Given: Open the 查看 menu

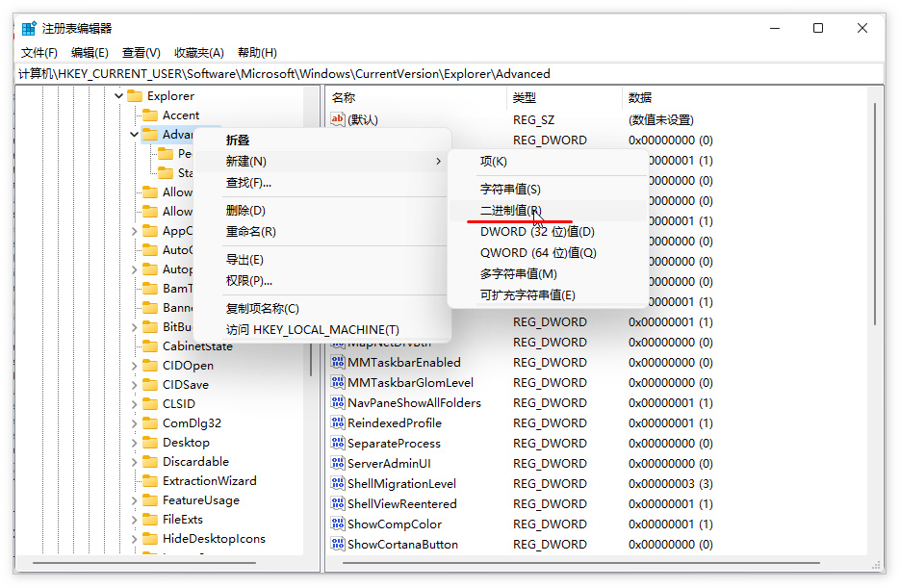Looking at the screenshot, I should (x=140, y=52).
